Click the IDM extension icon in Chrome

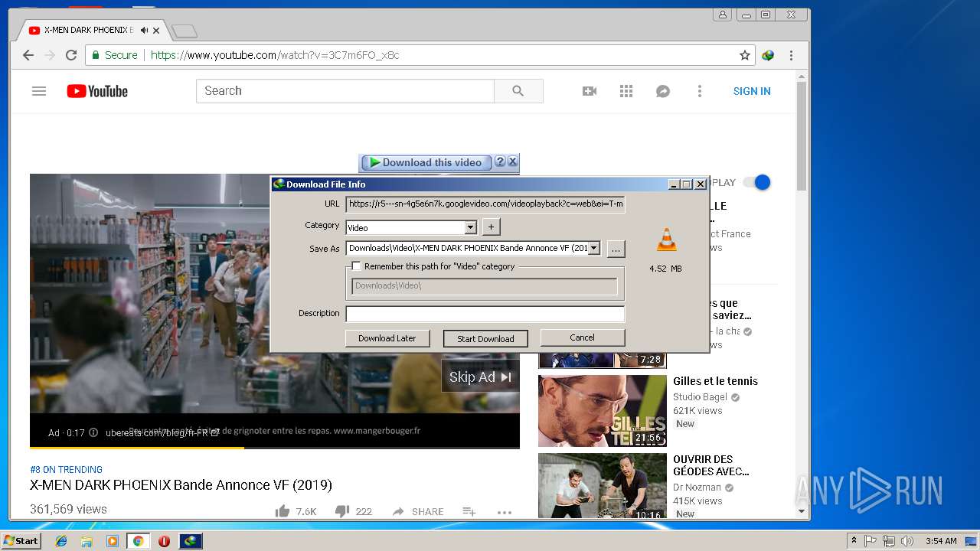coord(768,55)
